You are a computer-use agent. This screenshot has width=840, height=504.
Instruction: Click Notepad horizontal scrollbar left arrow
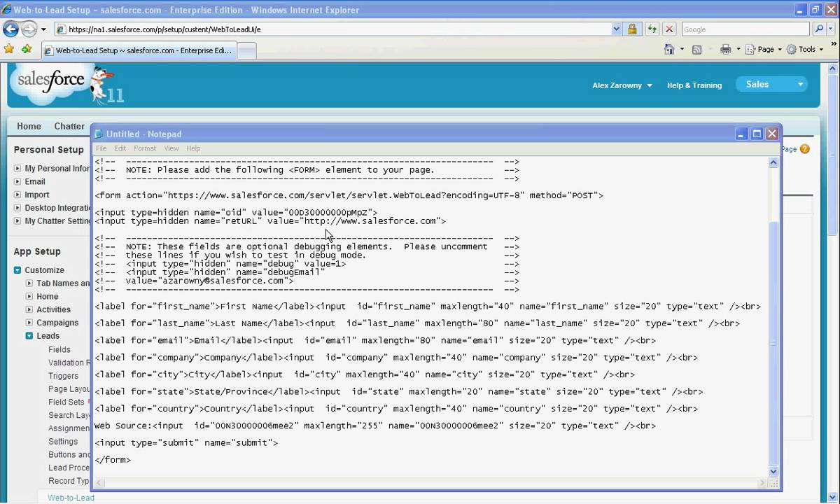(x=99, y=483)
